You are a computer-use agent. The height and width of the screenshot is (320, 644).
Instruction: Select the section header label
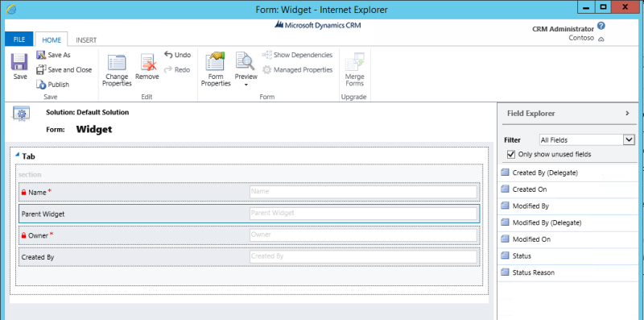pos(30,175)
